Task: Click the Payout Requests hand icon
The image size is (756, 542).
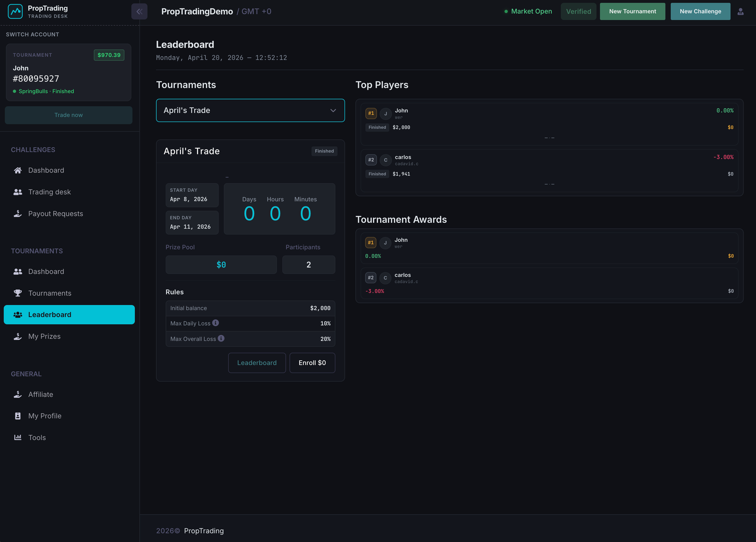Action: (x=18, y=214)
